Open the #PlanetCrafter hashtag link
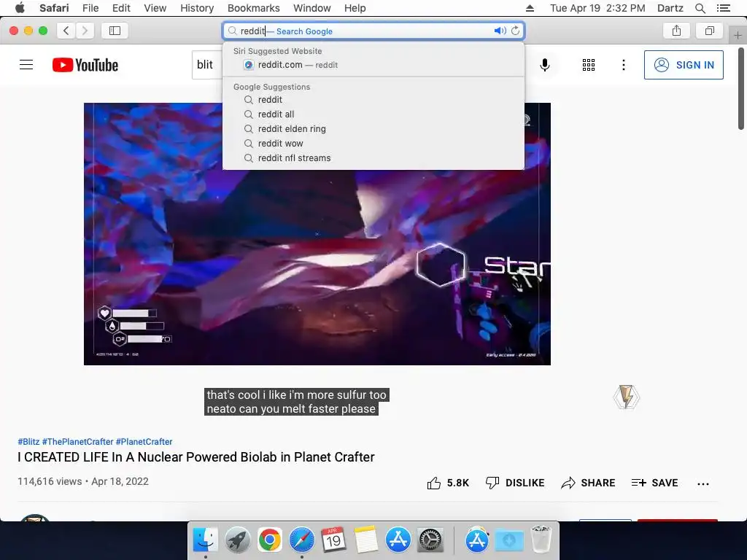Image resolution: width=747 pixels, height=560 pixels. coord(144,441)
